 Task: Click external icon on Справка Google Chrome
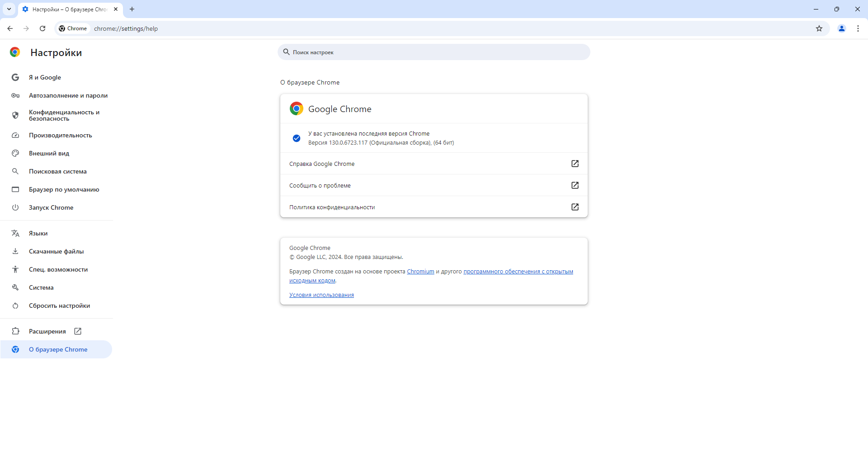(575, 164)
